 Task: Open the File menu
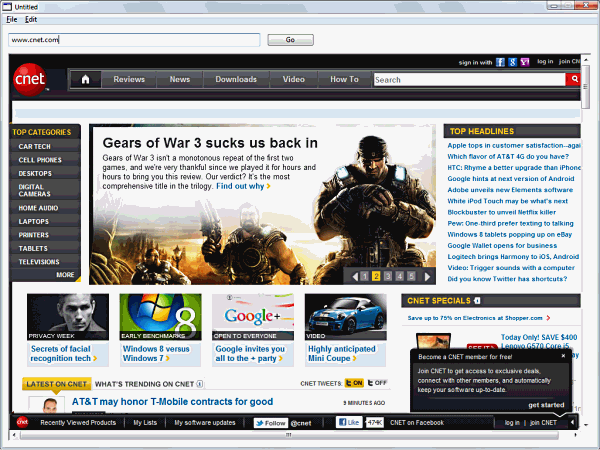[12, 19]
